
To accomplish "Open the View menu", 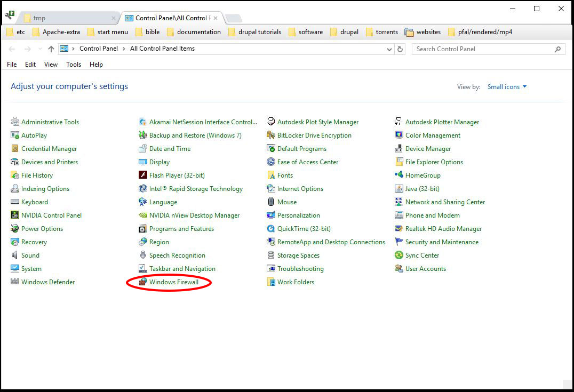I will pyautogui.click(x=51, y=65).
